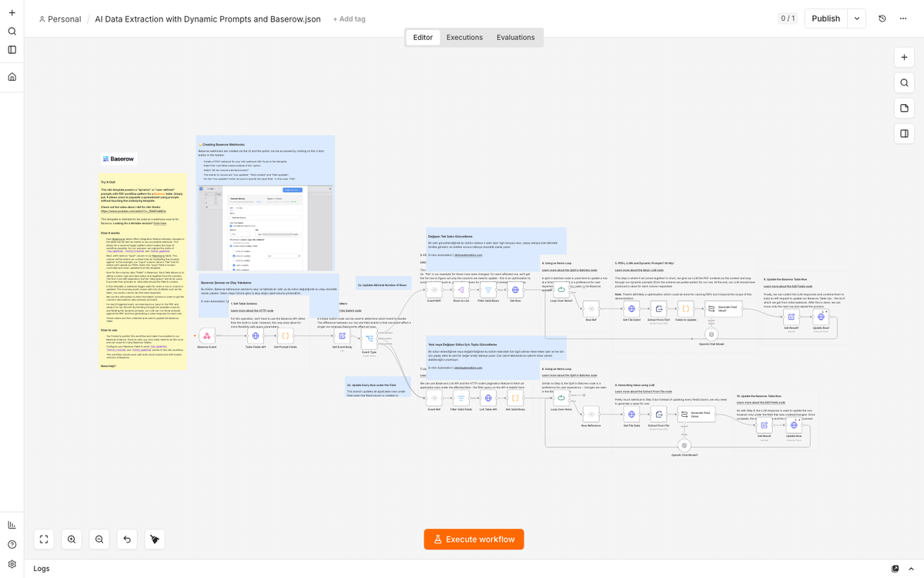
Task: Click the OpenAI Chat Model1 node
Action: (x=685, y=445)
